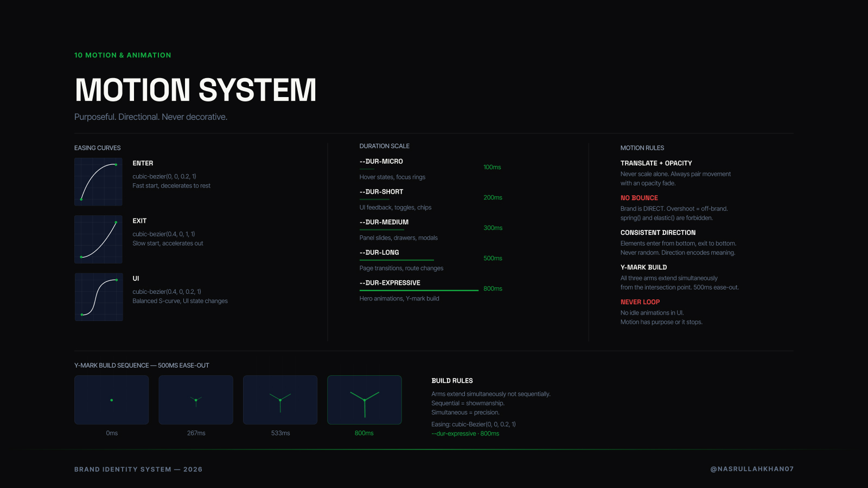Click the '--DUR-MEDIUM' token name
Image resolution: width=868 pixels, height=488 pixels.
(384, 222)
